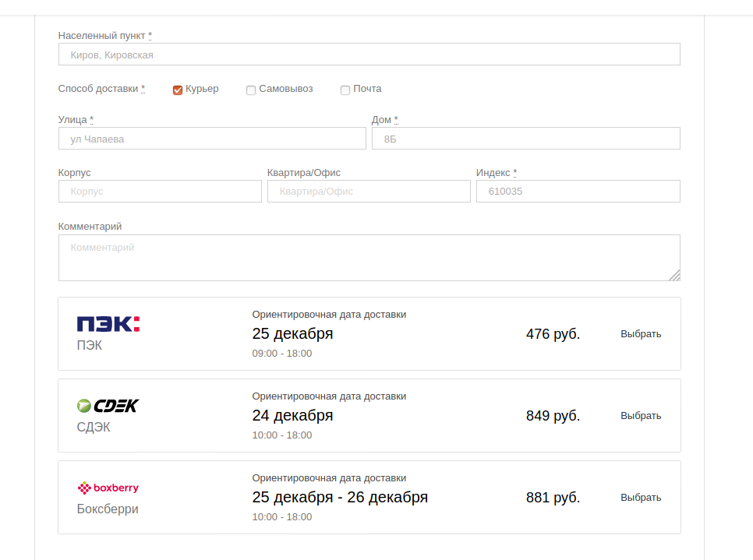Click the ПЭК carrier logo
This screenshot has height=560, width=753.
(108, 324)
